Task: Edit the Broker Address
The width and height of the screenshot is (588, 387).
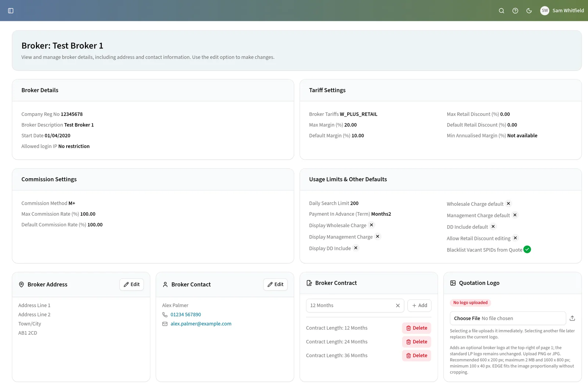Action: click(132, 284)
